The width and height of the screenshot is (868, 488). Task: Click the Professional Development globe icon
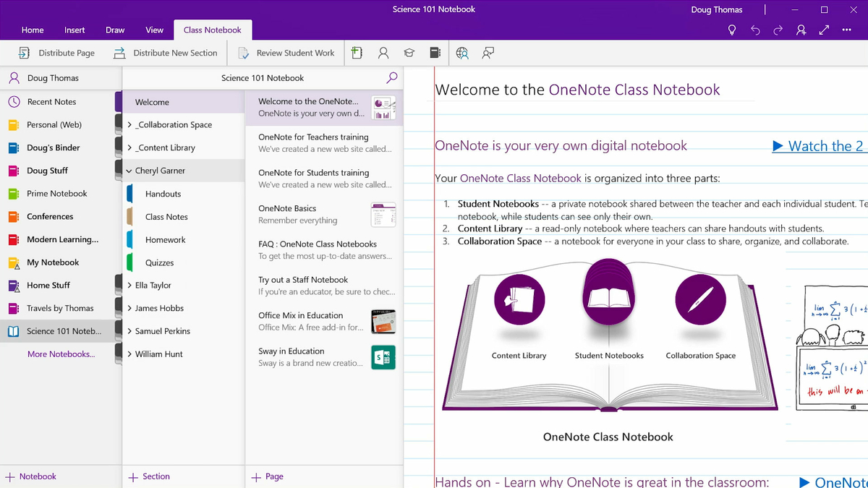pos(462,52)
